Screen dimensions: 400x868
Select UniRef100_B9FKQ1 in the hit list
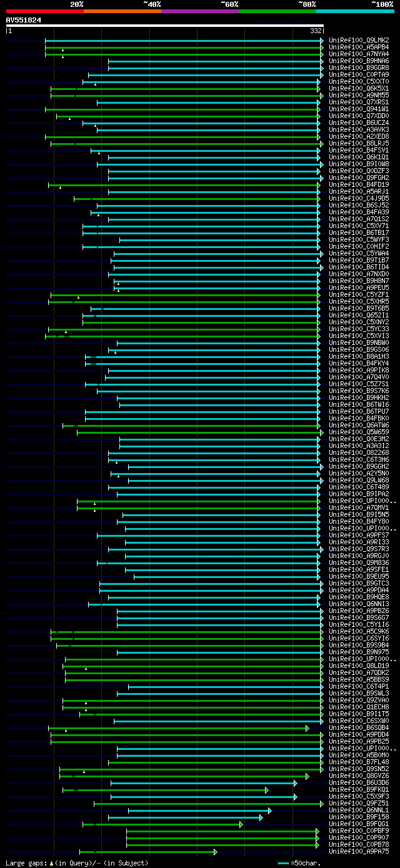pos(359,789)
